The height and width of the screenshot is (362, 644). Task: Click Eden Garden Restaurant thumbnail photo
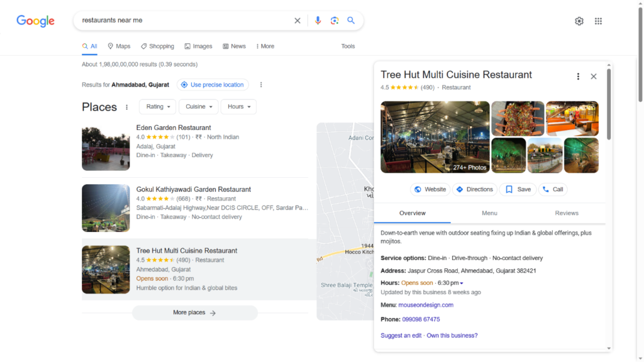[x=106, y=147]
